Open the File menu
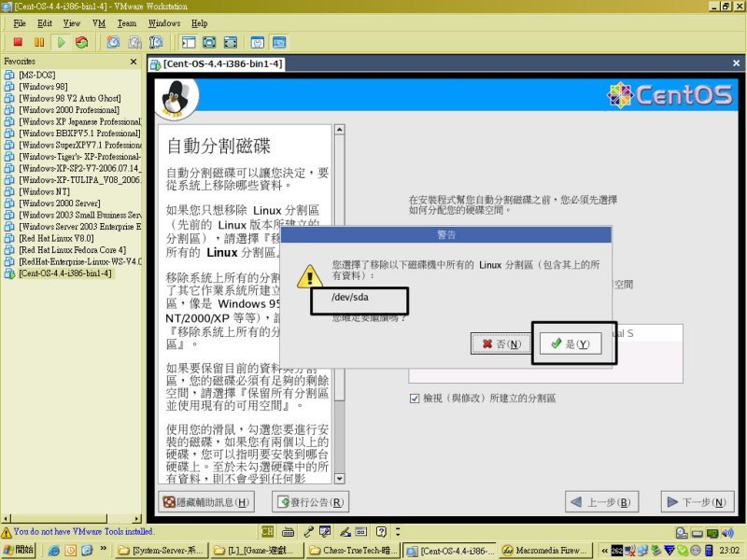This screenshot has height=560, width=747. coord(20,23)
